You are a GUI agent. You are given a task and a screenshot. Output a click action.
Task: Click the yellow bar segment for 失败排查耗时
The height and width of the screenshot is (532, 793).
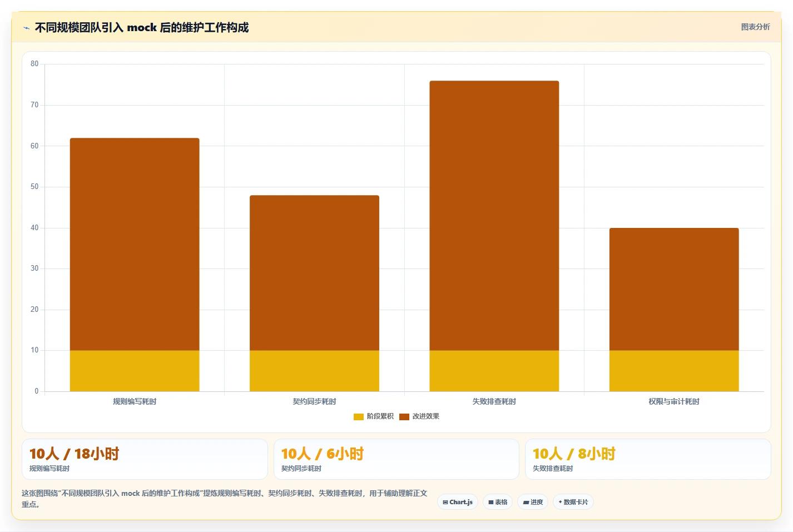pos(494,371)
